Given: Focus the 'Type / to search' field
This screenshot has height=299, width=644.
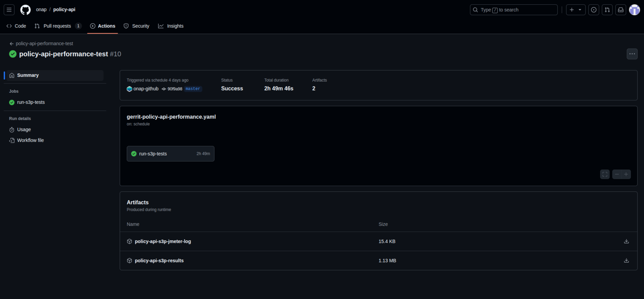Looking at the screenshot, I should (514, 10).
